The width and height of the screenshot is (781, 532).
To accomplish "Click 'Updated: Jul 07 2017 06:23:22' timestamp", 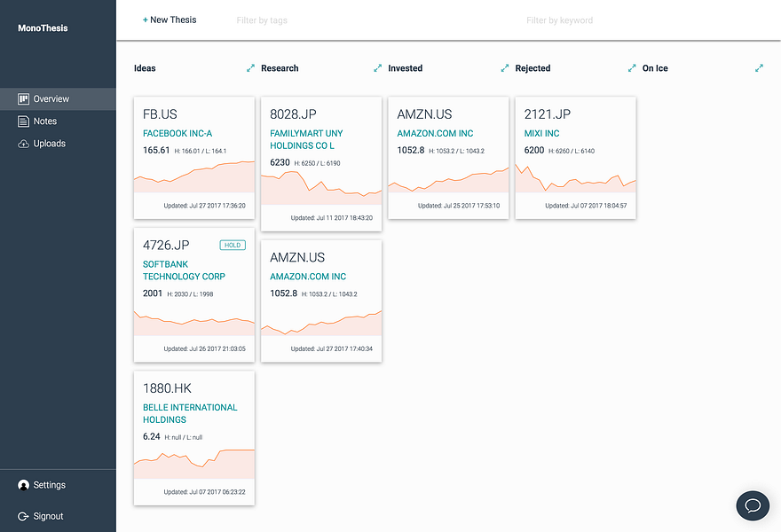I will click(205, 492).
